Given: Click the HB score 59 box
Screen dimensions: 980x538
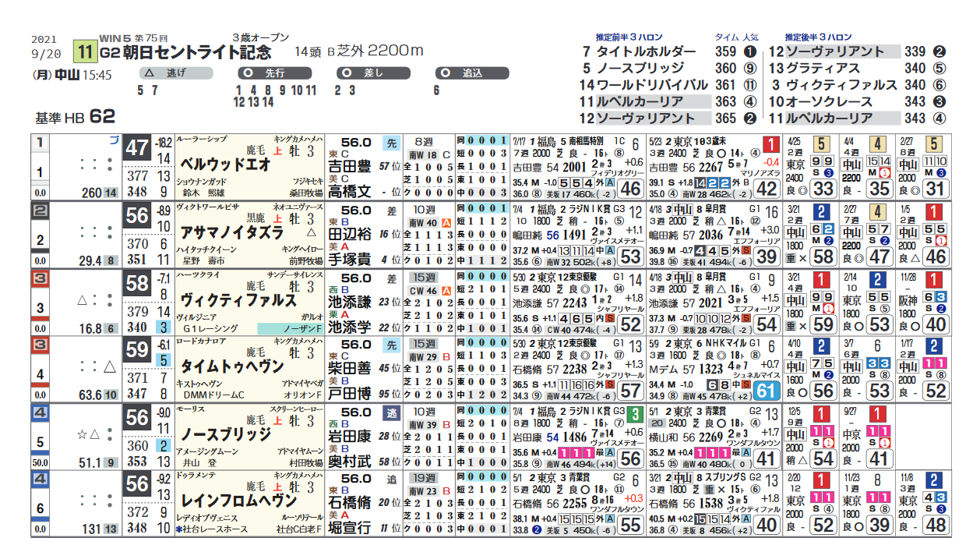Looking at the screenshot, I should (137, 350).
